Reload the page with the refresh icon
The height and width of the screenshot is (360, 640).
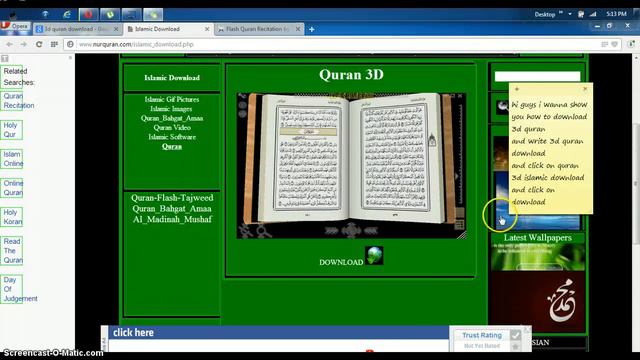[x=39, y=44]
